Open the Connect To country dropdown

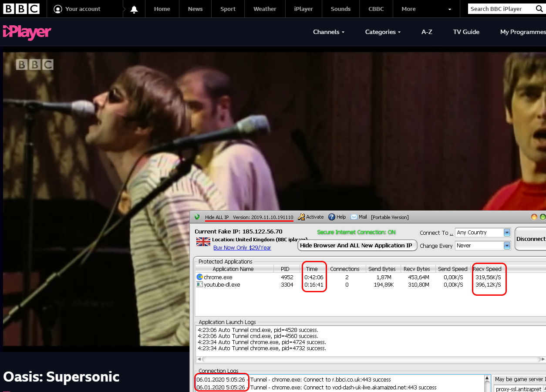click(x=507, y=233)
